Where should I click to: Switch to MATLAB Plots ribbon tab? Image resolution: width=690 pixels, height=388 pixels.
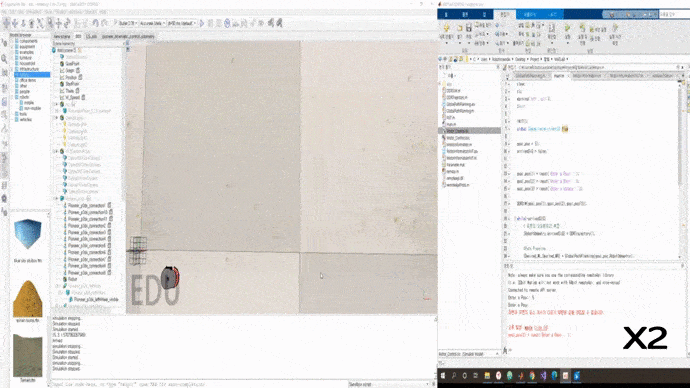[x=465, y=15]
